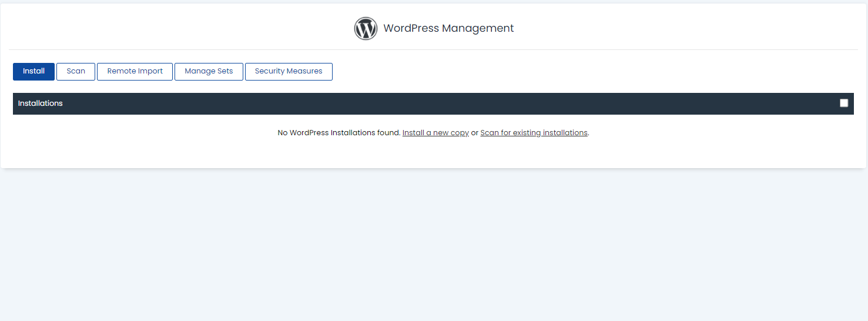The width and height of the screenshot is (868, 321).
Task: Click the 'WordPress Management' heading text
Action: pos(448,28)
